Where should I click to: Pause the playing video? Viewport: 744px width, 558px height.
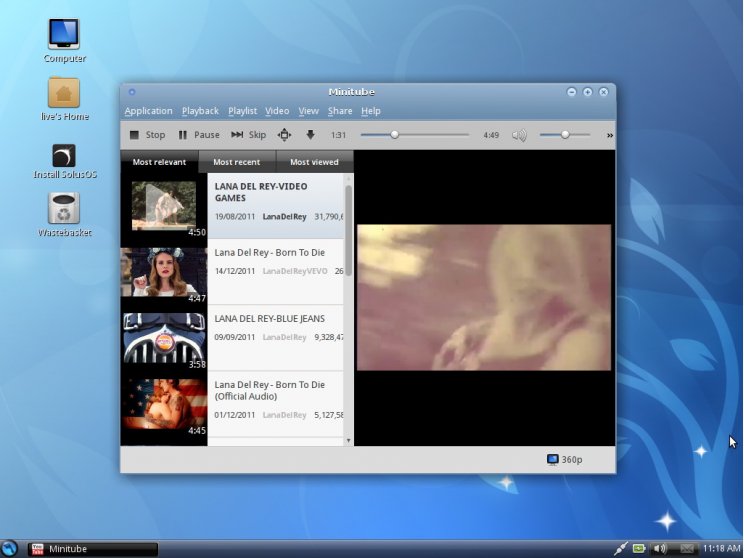[x=199, y=135]
